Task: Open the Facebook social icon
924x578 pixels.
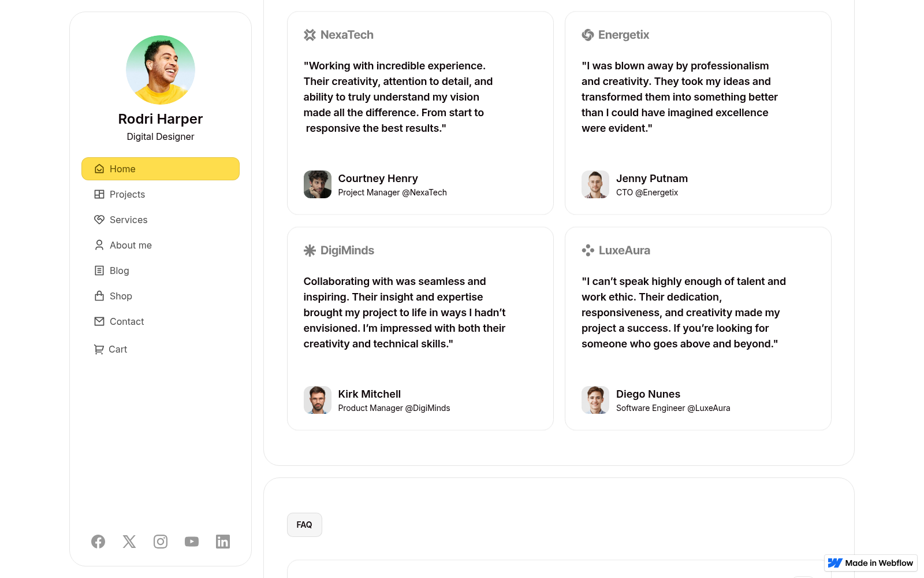Action: [x=98, y=542]
